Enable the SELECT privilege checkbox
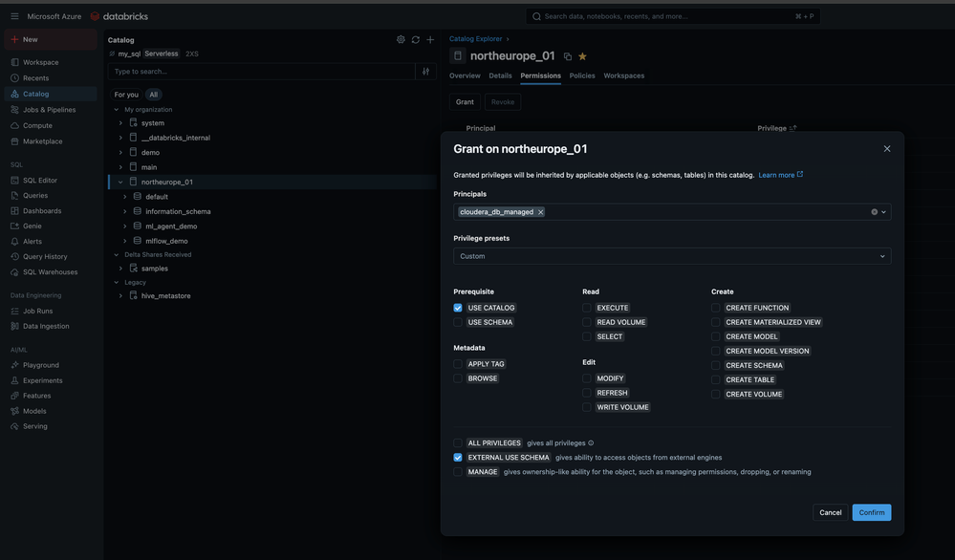 click(587, 336)
